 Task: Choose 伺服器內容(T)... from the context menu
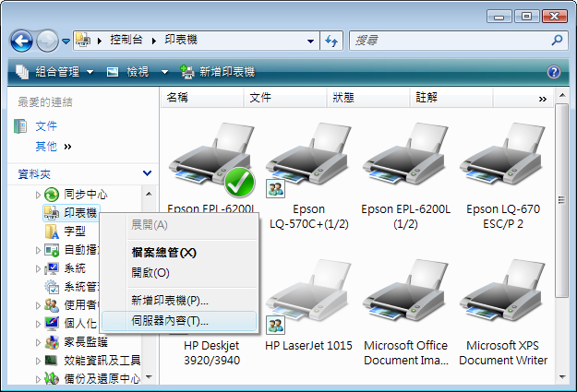(x=179, y=321)
